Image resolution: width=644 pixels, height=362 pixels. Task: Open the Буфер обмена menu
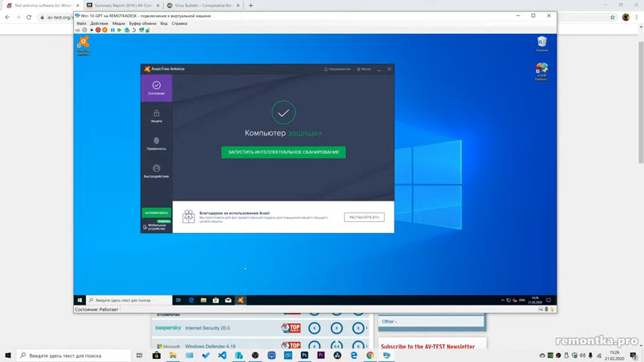pos(143,23)
